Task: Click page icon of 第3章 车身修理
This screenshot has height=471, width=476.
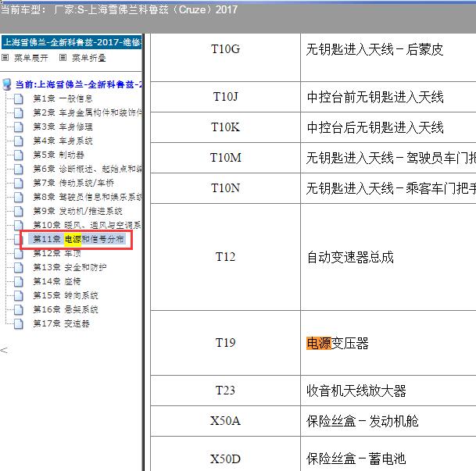Action: coord(19,127)
